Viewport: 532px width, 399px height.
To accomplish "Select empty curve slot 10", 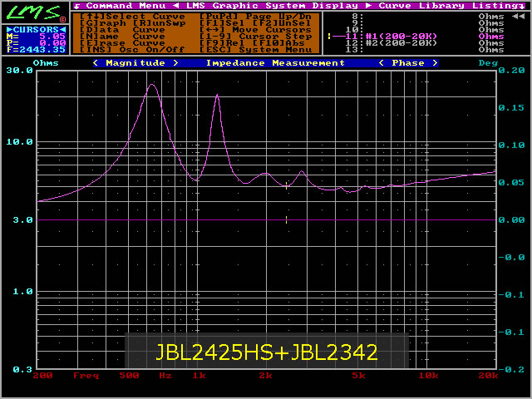I will tap(354, 30).
